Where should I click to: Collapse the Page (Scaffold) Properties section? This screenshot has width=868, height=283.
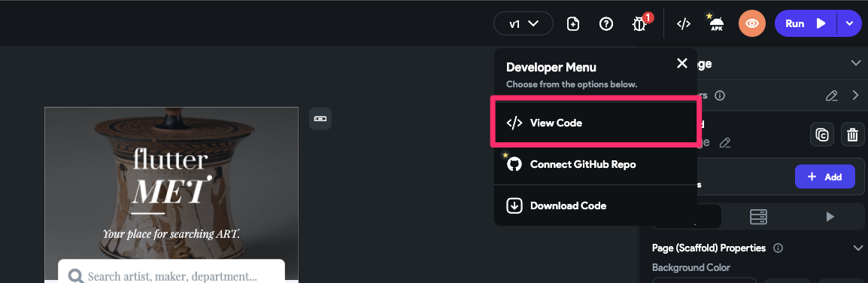pos(857,248)
